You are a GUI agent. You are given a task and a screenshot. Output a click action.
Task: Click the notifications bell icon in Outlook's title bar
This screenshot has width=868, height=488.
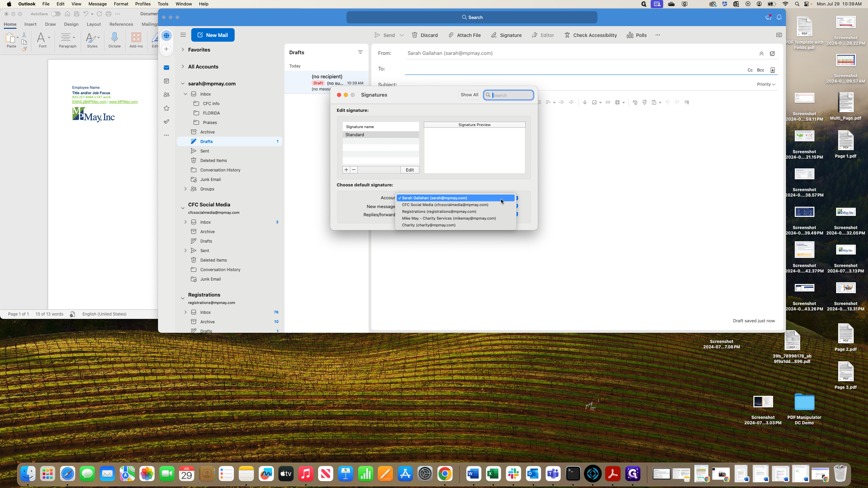click(x=779, y=17)
